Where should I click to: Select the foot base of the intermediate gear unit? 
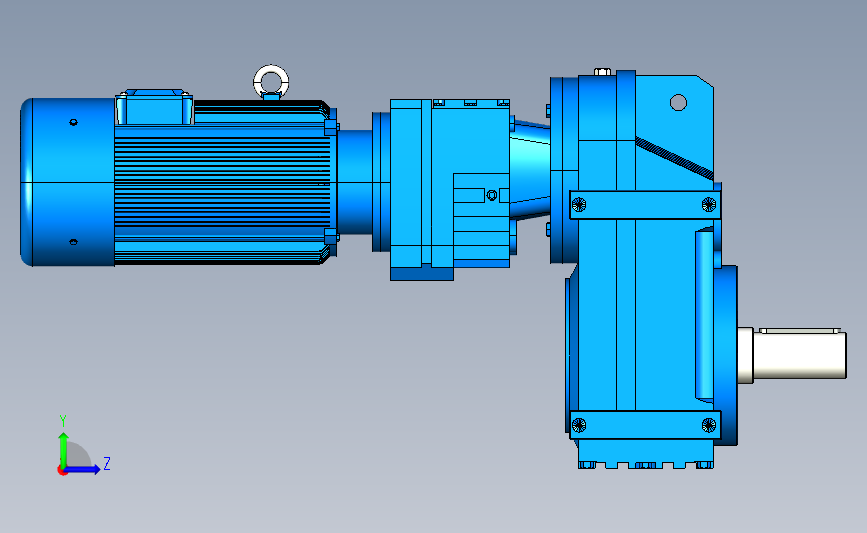click(422, 274)
